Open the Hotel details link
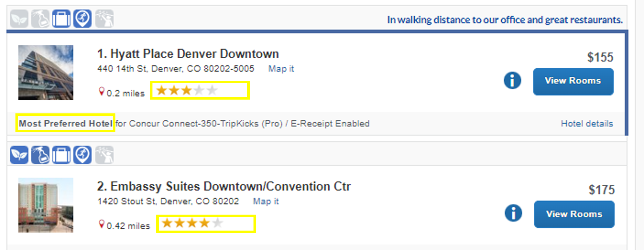This screenshot has width=644, height=250. click(587, 124)
